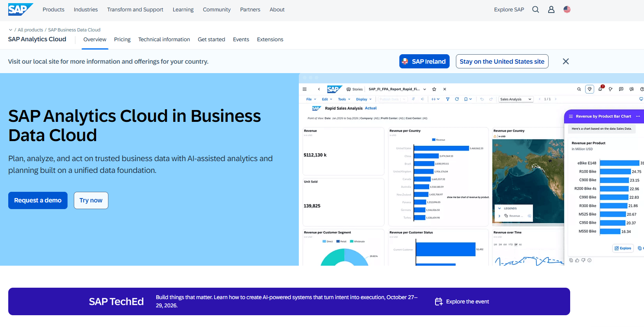Click the Request a demo button

click(38, 200)
